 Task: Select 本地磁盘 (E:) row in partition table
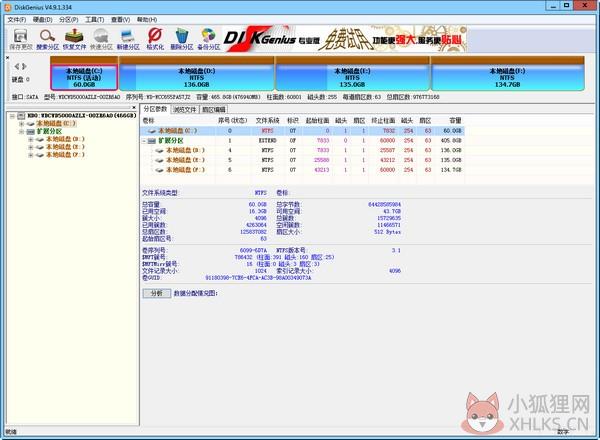(x=302, y=160)
